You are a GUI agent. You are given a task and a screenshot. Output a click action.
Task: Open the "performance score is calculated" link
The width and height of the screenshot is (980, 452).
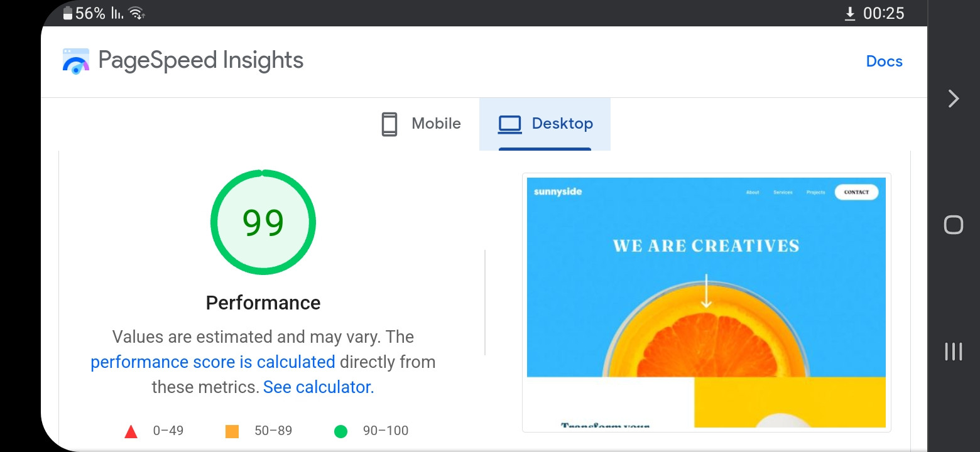click(213, 362)
